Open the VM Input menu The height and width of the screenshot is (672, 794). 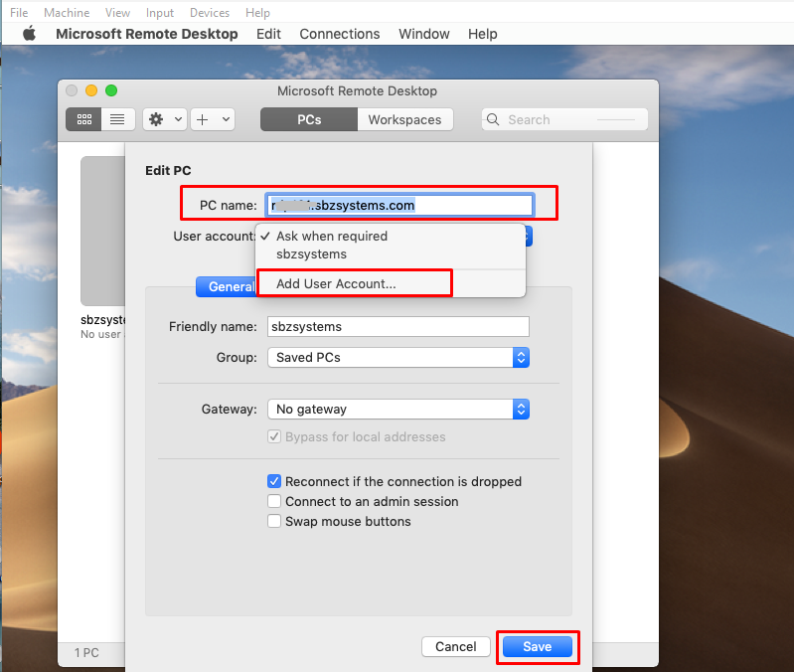160,12
